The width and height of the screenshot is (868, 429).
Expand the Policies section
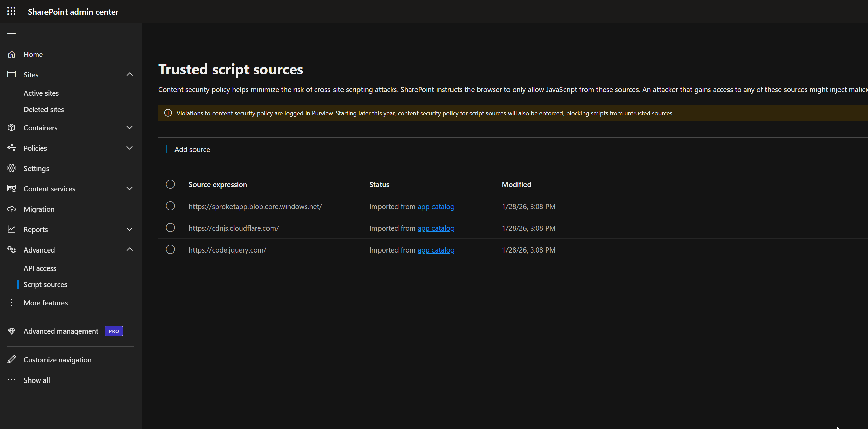click(129, 148)
